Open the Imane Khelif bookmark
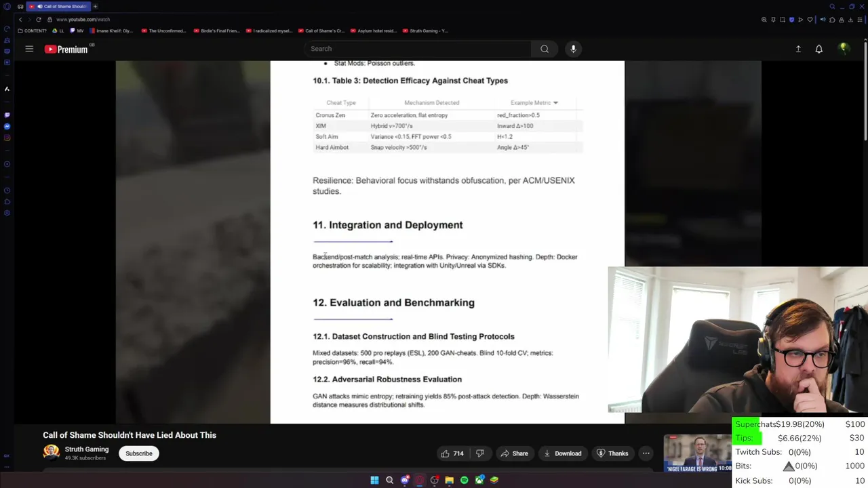This screenshot has width=868, height=488. 111,30
